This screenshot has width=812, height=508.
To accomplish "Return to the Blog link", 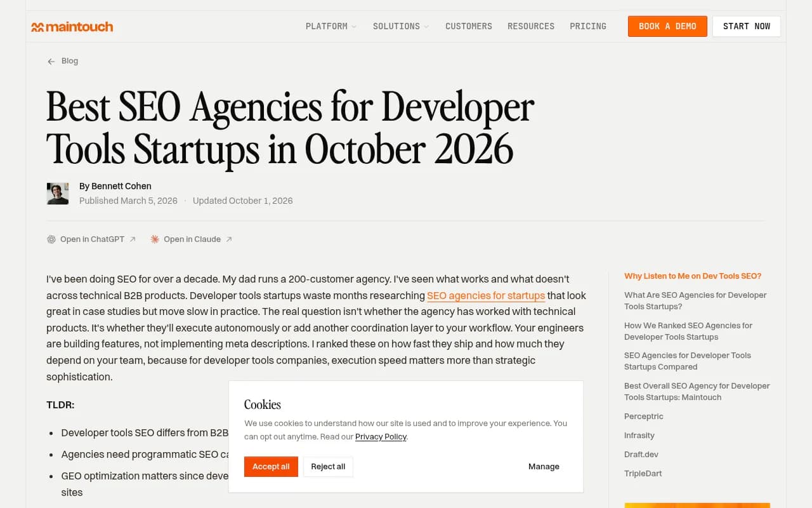I will tap(70, 61).
